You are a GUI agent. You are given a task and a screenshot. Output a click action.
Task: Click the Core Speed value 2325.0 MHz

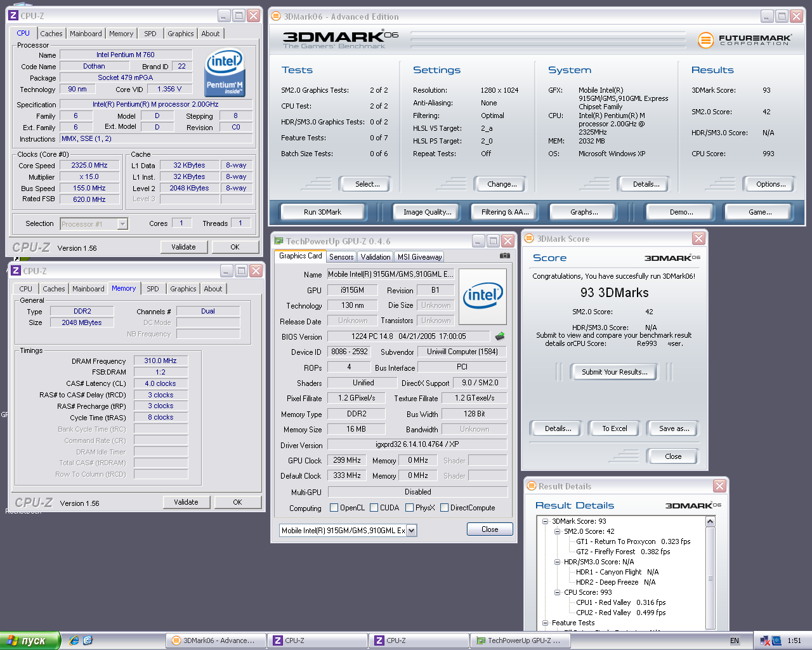(x=89, y=165)
